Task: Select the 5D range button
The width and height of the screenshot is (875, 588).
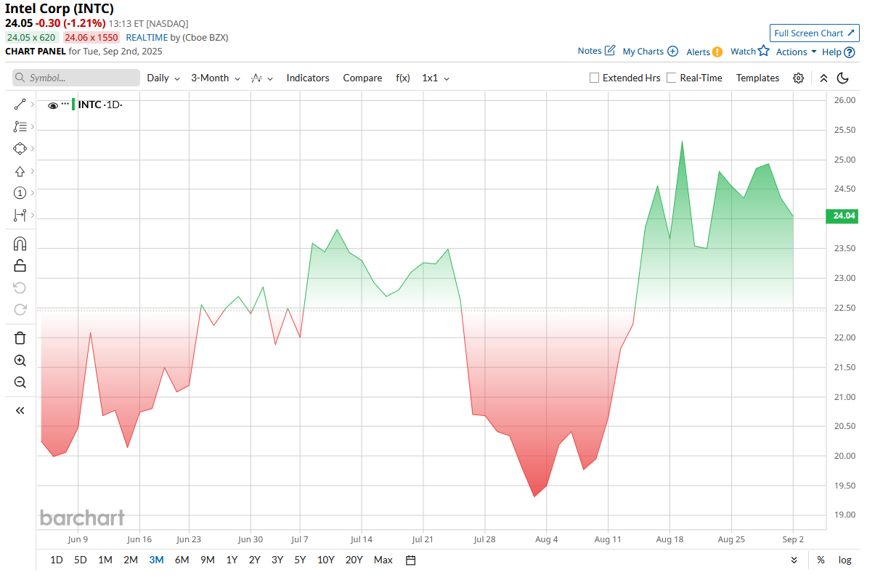Action: click(x=81, y=560)
